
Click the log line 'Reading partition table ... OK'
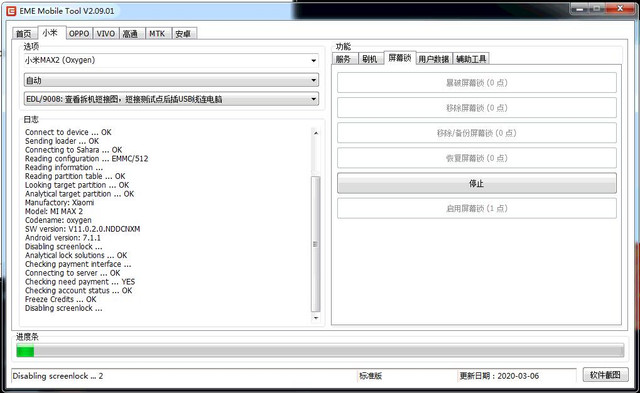tap(75, 176)
